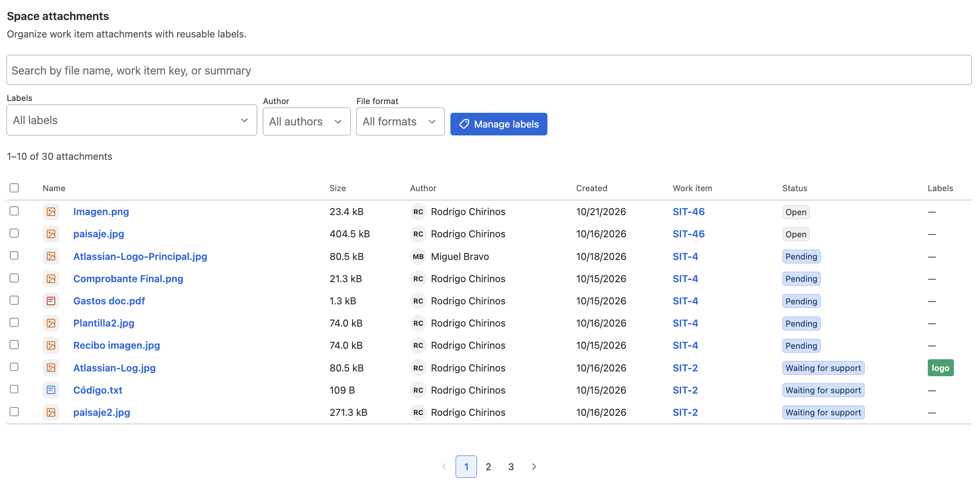Go to next page with right arrow

point(534,467)
